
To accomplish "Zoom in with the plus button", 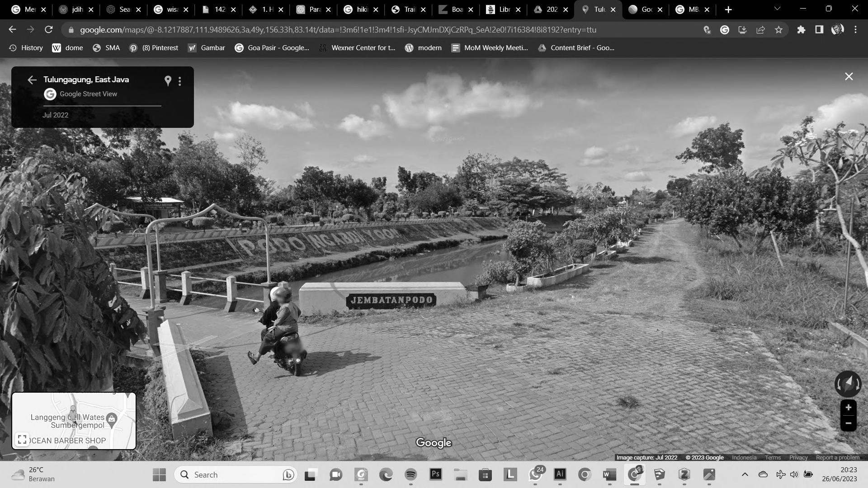I will pyautogui.click(x=848, y=408).
